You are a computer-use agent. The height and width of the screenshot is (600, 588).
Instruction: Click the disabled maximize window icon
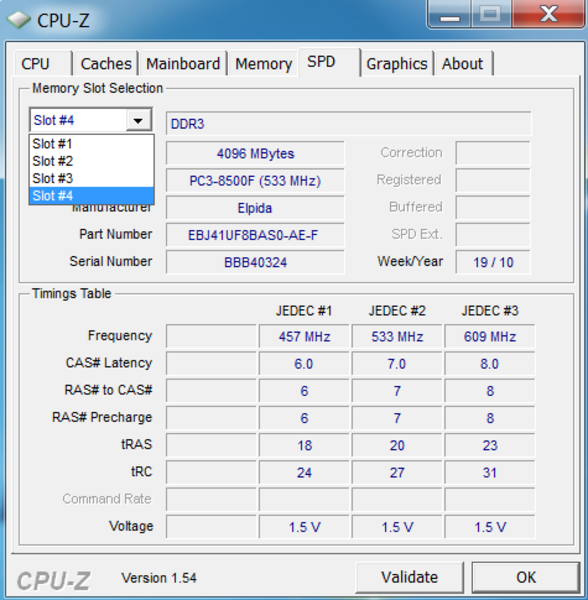491,14
